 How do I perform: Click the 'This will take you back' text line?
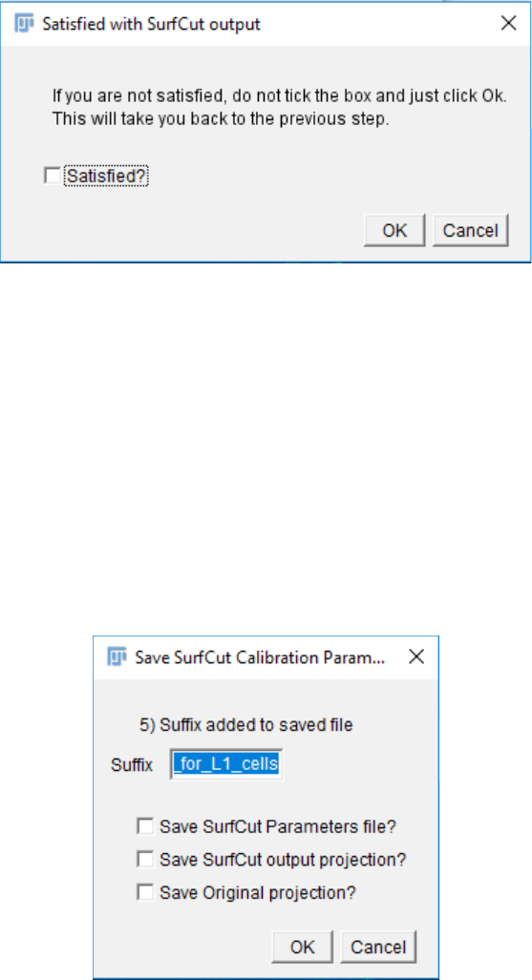(221, 119)
